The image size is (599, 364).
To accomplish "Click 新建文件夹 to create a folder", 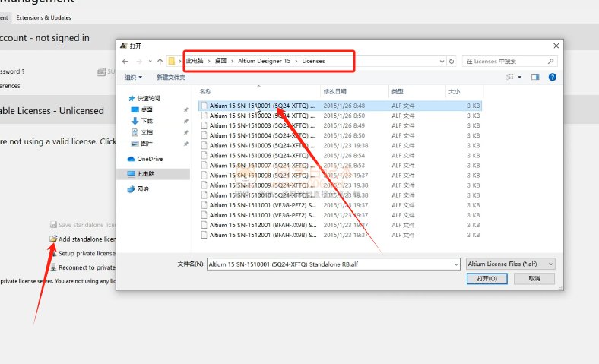I will (x=171, y=78).
